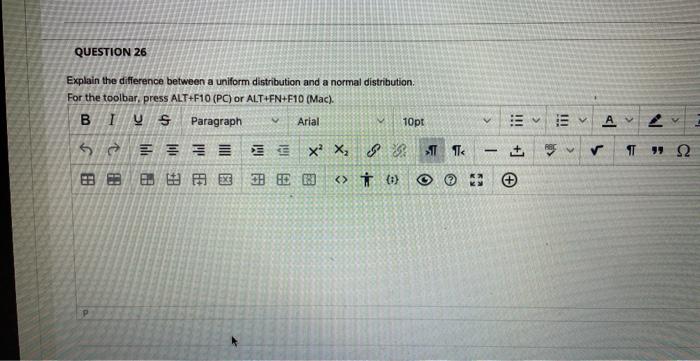Insert a horizontal line

(x=490, y=152)
